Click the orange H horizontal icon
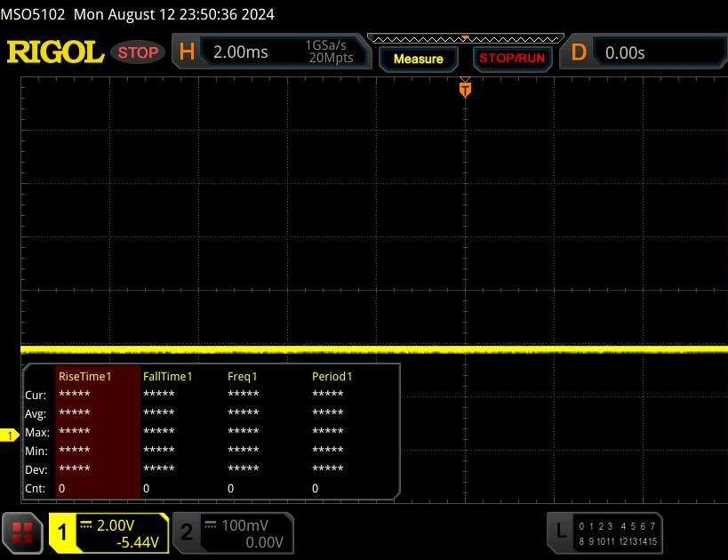This screenshot has height=560, width=728. [x=187, y=52]
